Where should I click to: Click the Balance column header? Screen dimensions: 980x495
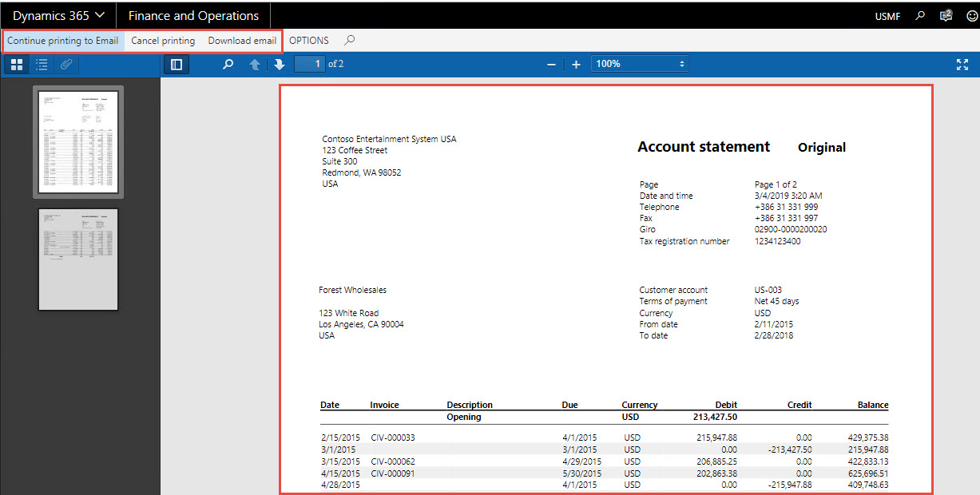(873, 406)
